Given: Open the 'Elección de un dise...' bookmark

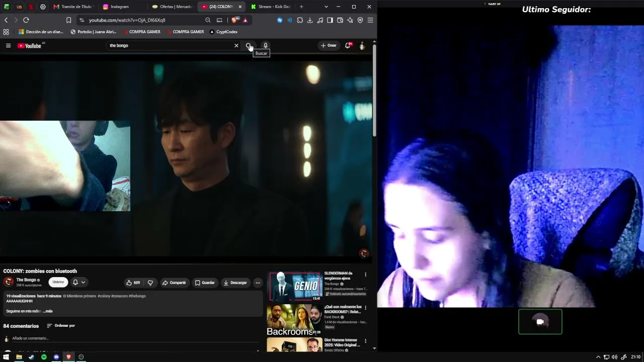Looking at the screenshot, I should (41, 32).
